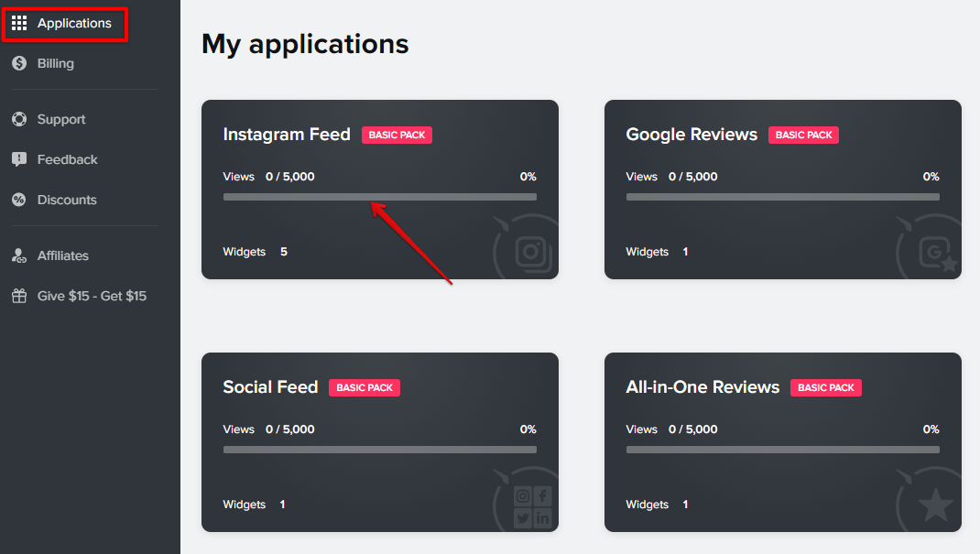
Task: Click Google star icon in Google Reviews card
Action: pos(938,254)
